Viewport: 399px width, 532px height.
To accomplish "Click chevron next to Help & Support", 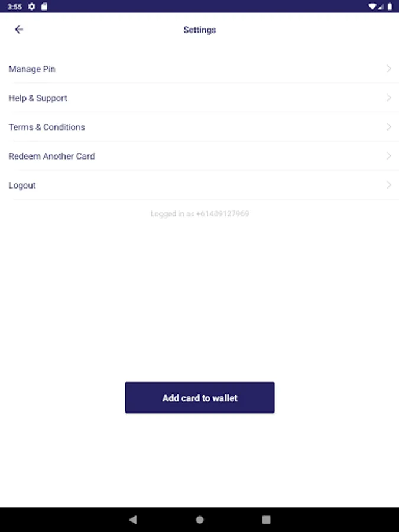I will click(x=388, y=98).
